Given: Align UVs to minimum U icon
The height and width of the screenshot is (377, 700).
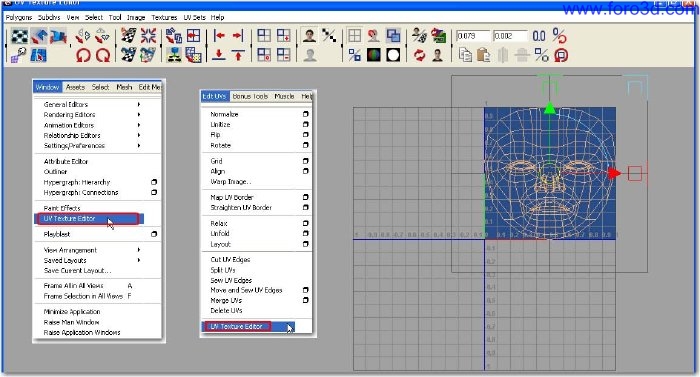Looking at the screenshot, I should click(x=219, y=36).
